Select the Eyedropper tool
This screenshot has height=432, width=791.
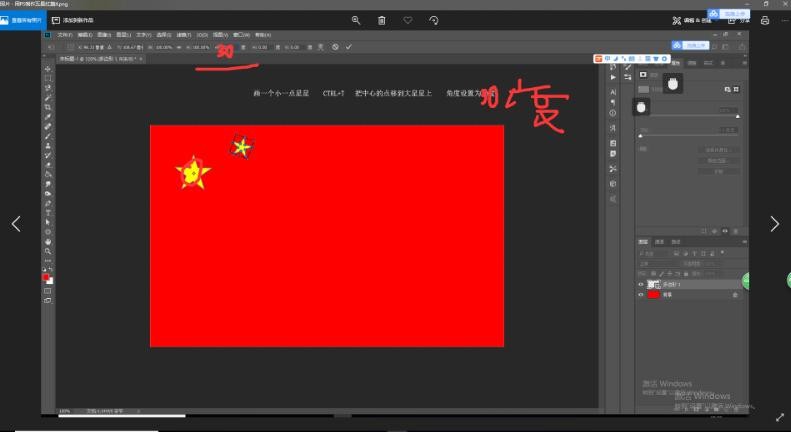(48, 117)
